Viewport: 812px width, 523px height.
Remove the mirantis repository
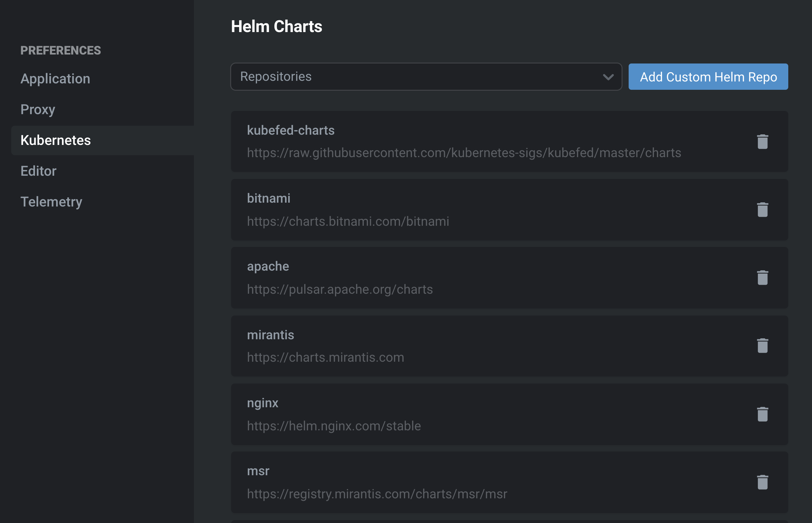[x=762, y=346]
